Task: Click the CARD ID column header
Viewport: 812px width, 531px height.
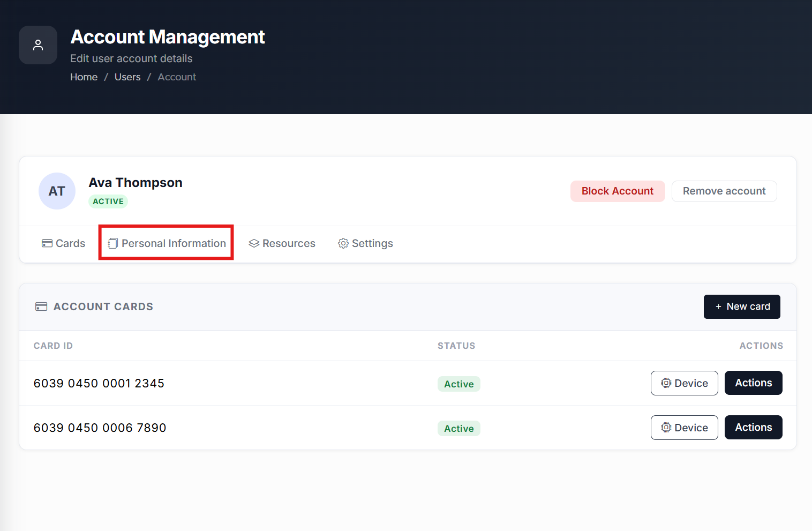Action: [x=53, y=346]
